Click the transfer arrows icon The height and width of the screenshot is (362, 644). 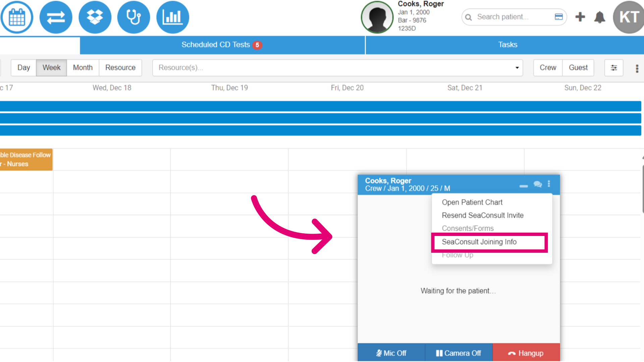56,17
